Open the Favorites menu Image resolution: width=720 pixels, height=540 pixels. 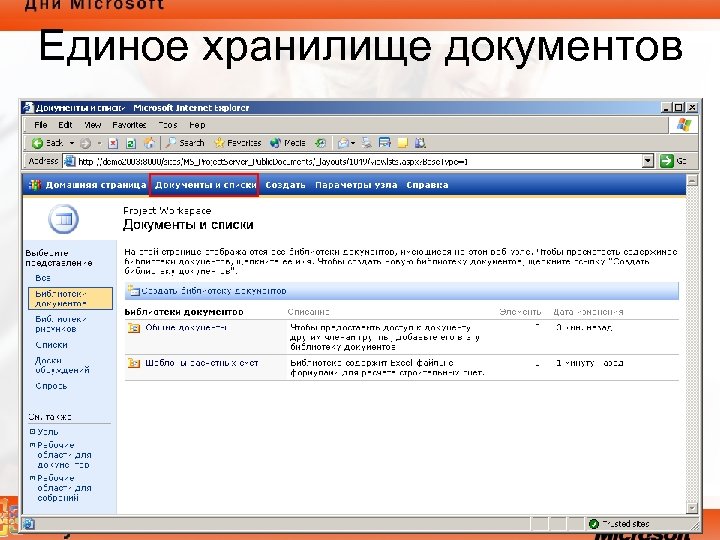point(129,125)
